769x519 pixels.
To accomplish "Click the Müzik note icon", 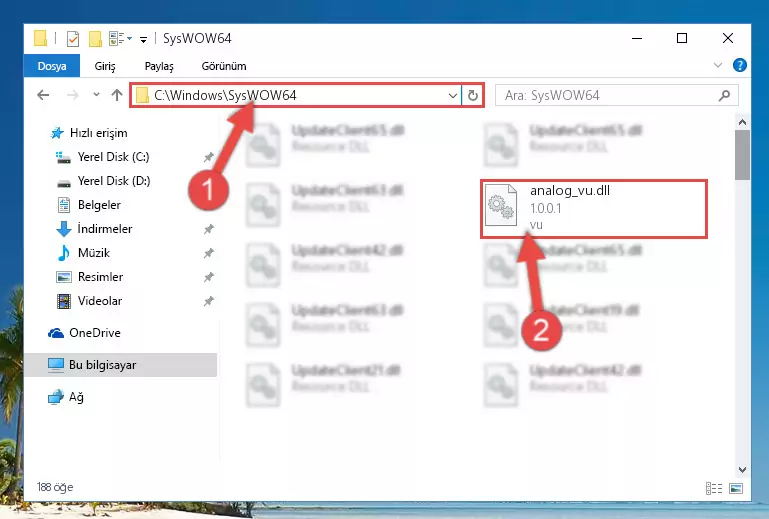I will click(63, 253).
